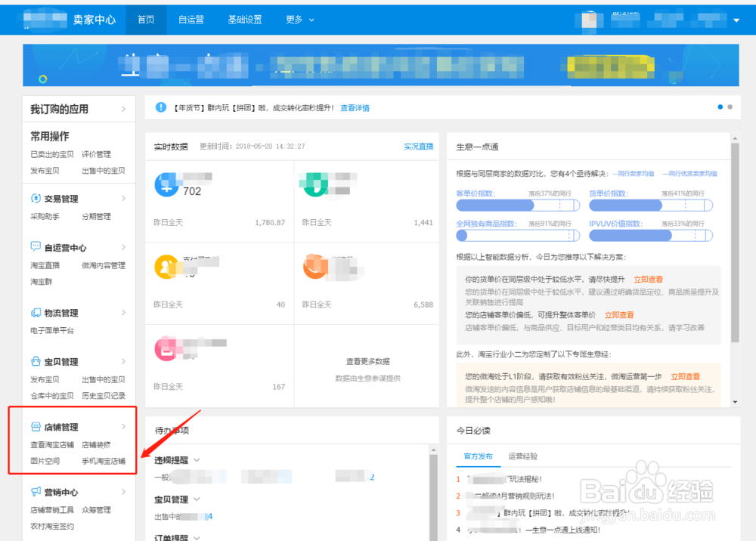Click the 物流管理 sidebar icon

tap(36, 312)
